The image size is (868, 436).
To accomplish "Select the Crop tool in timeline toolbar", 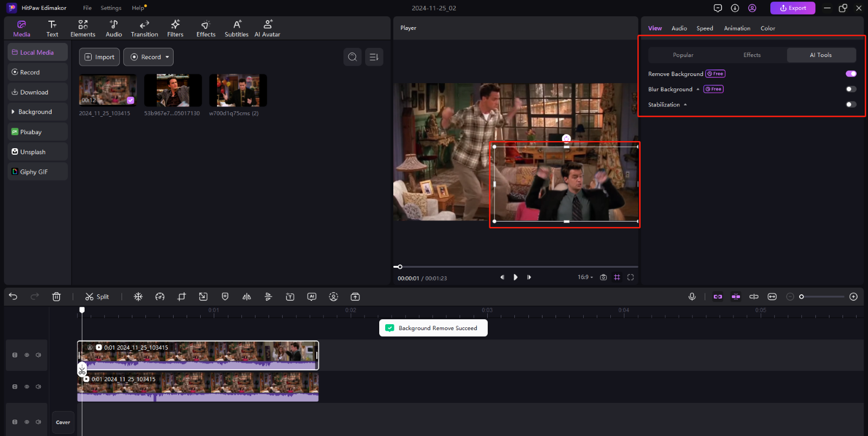I will pos(182,296).
